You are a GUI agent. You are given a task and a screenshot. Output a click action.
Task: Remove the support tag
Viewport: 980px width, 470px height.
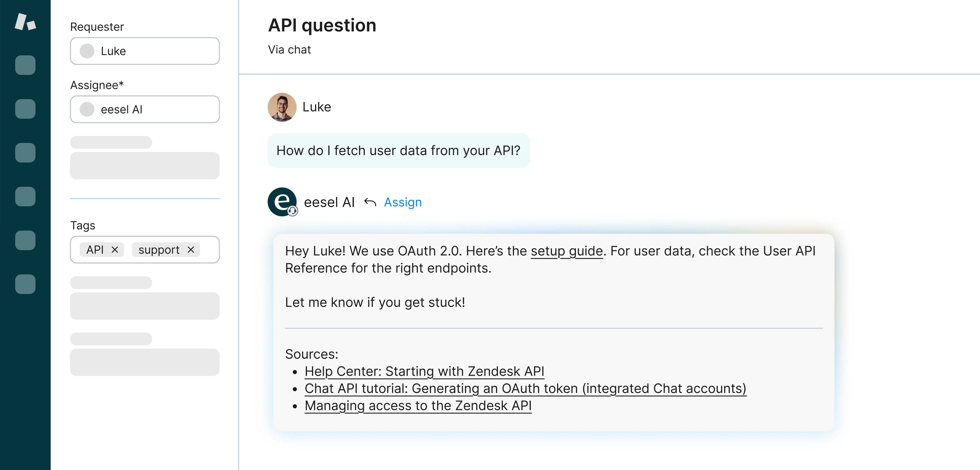pos(191,250)
